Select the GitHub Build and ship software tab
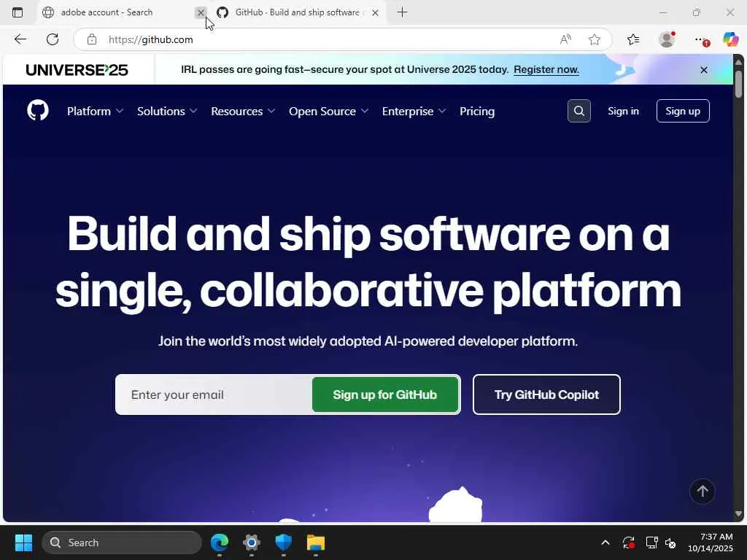 [x=298, y=12]
